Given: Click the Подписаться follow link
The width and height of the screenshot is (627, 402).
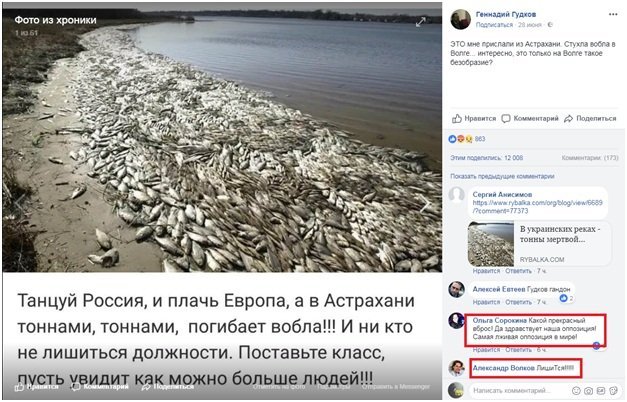Looking at the screenshot, I should point(494,25).
